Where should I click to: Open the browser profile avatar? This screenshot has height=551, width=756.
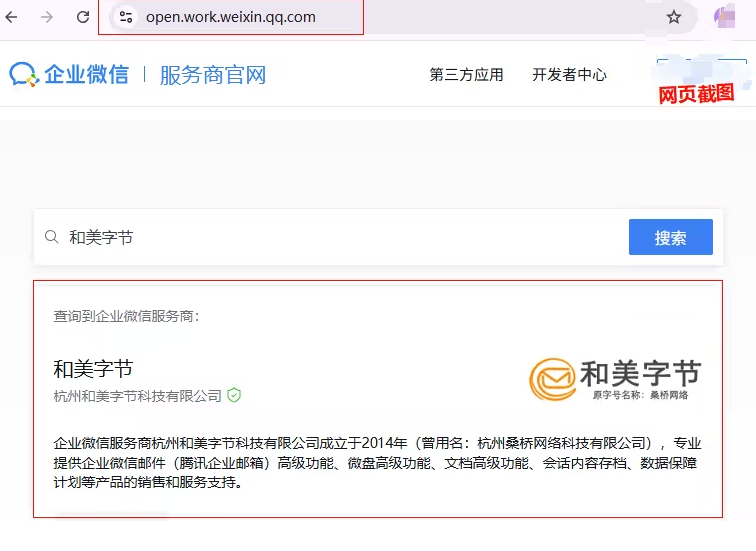coord(725,17)
